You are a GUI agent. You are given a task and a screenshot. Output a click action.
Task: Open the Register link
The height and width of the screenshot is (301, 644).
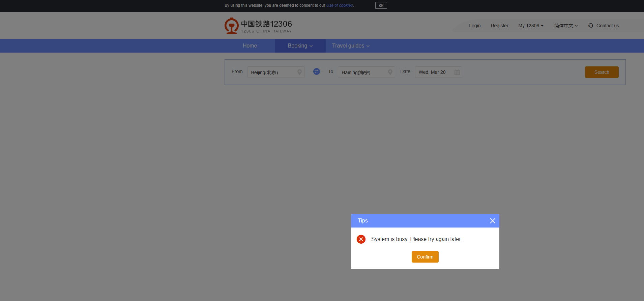pyautogui.click(x=499, y=26)
